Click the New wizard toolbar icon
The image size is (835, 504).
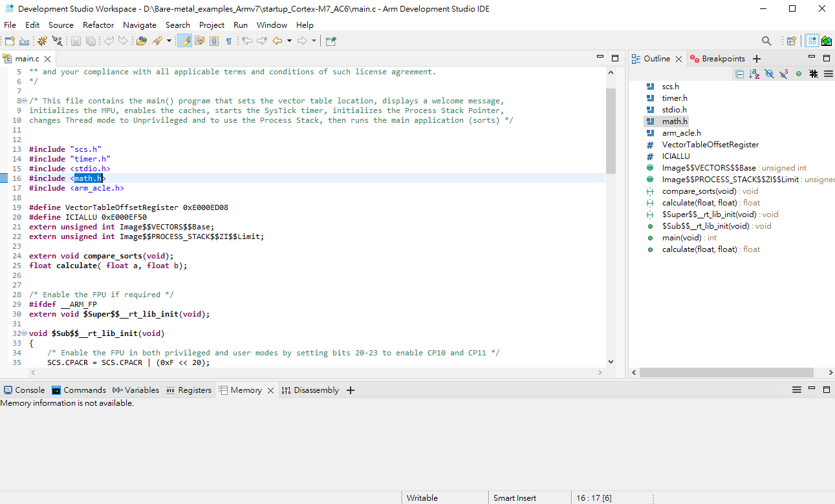pos(10,41)
